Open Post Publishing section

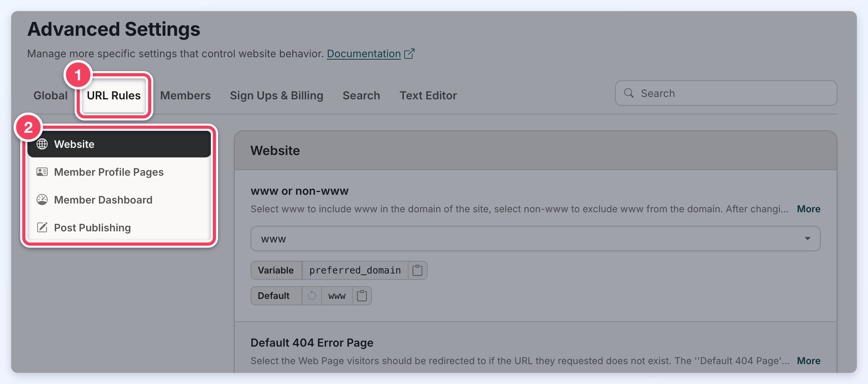click(x=119, y=227)
